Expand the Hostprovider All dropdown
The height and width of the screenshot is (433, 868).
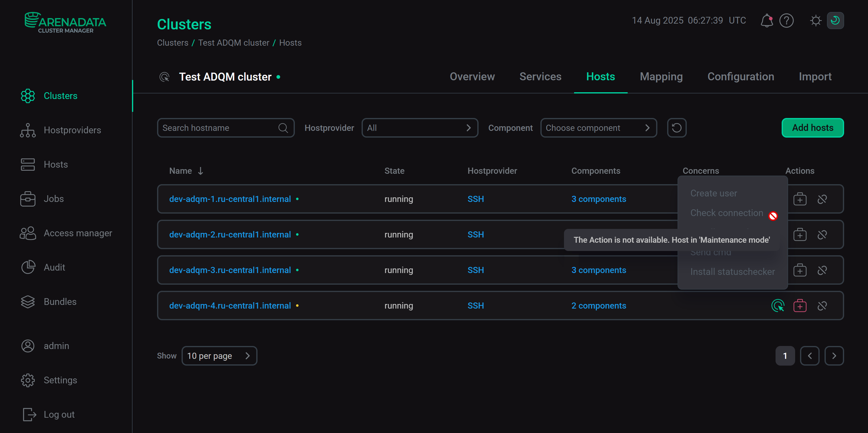tap(420, 128)
